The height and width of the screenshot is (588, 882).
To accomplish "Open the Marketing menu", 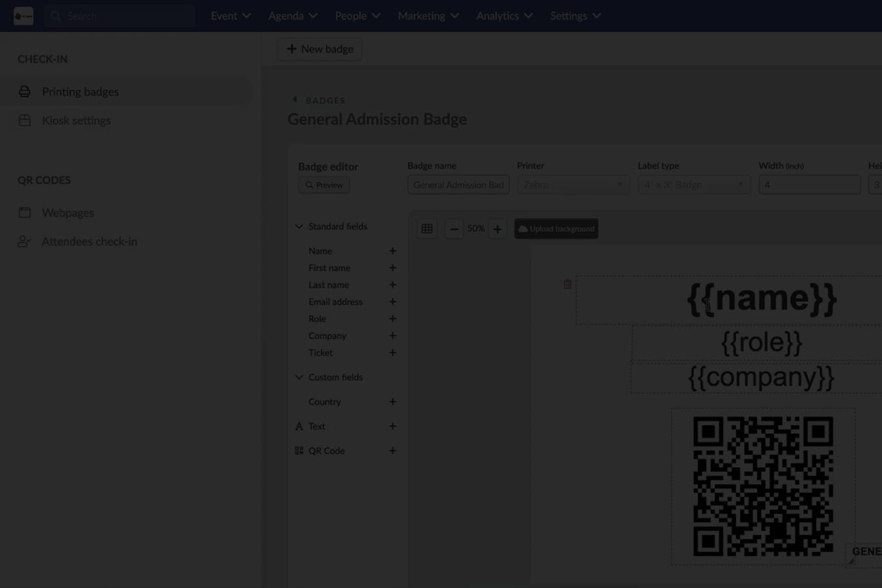I will (x=428, y=16).
